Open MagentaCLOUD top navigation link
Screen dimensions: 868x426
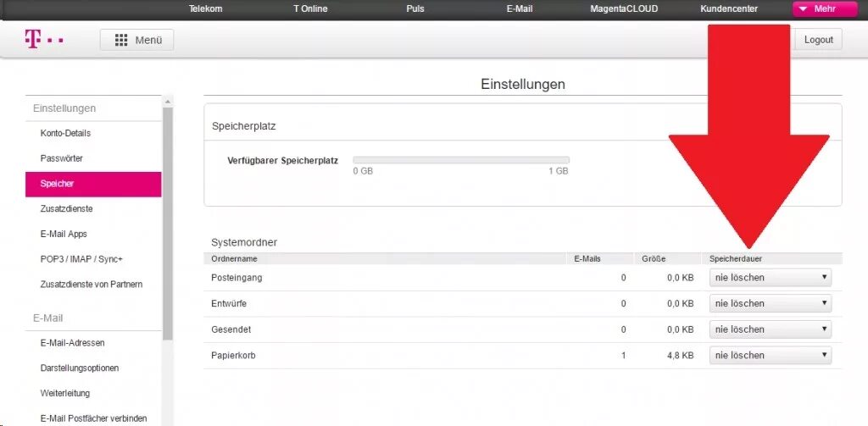tap(624, 8)
